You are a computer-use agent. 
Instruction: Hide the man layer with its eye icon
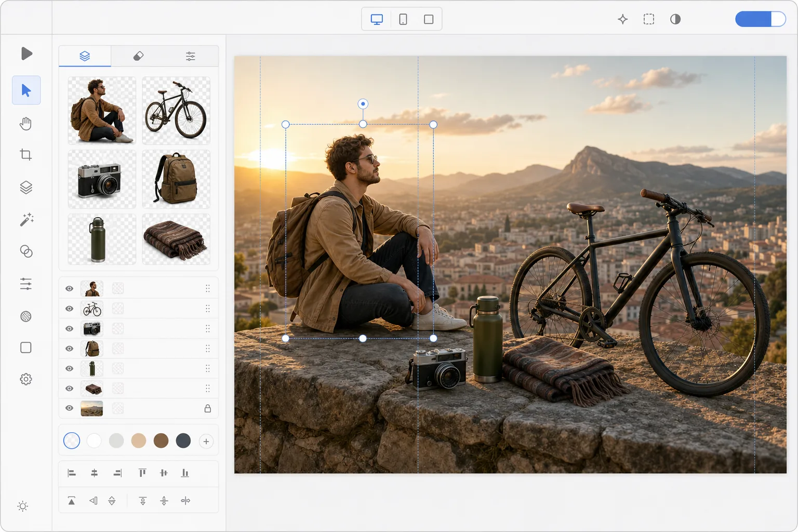pos(69,288)
